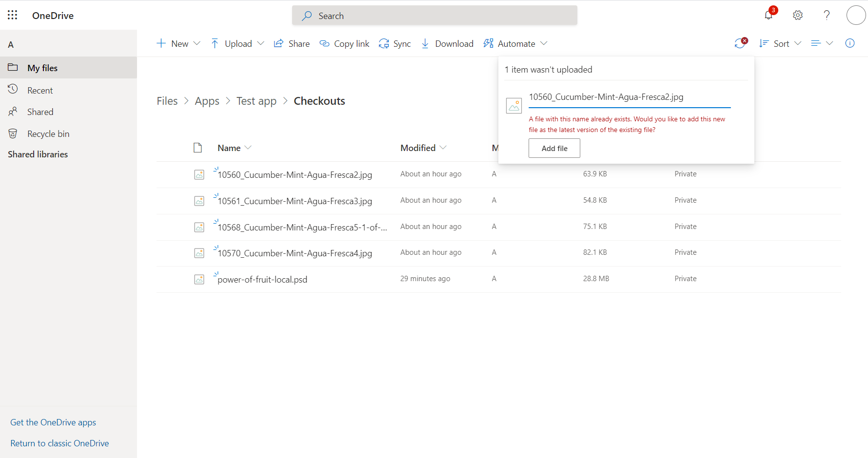Open the notifications bell
The width and height of the screenshot is (868, 458).
click(769, 15)
